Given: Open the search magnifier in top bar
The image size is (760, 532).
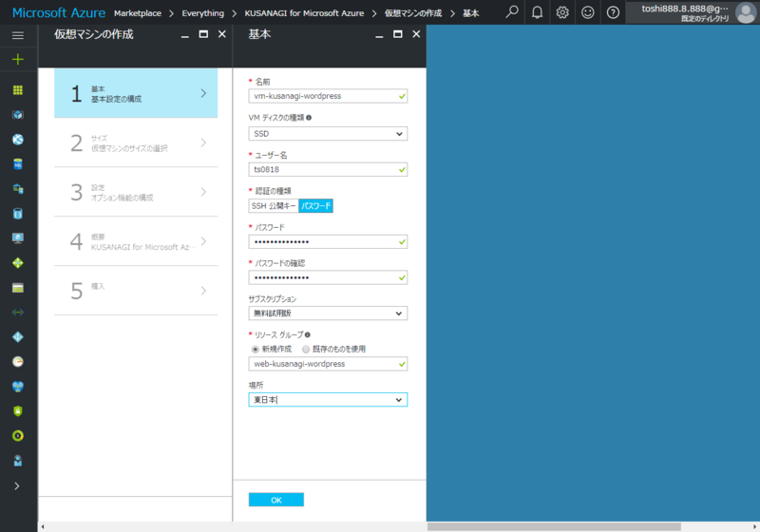Looking at the screenshot, I should coord(512,12).
